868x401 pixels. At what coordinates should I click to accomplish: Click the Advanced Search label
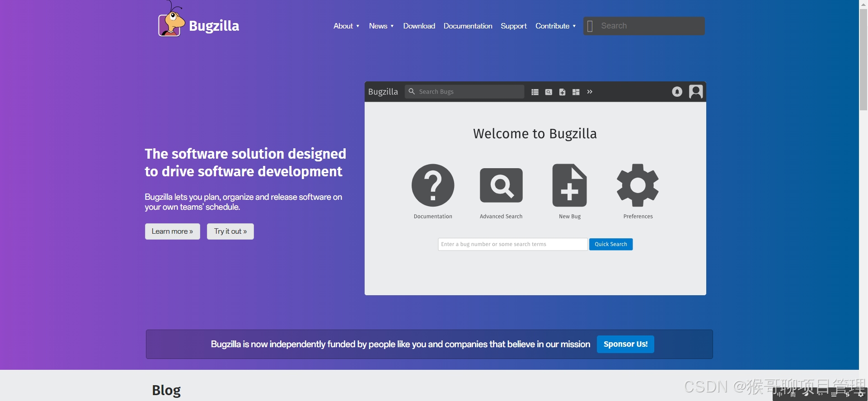pos(501,217)
